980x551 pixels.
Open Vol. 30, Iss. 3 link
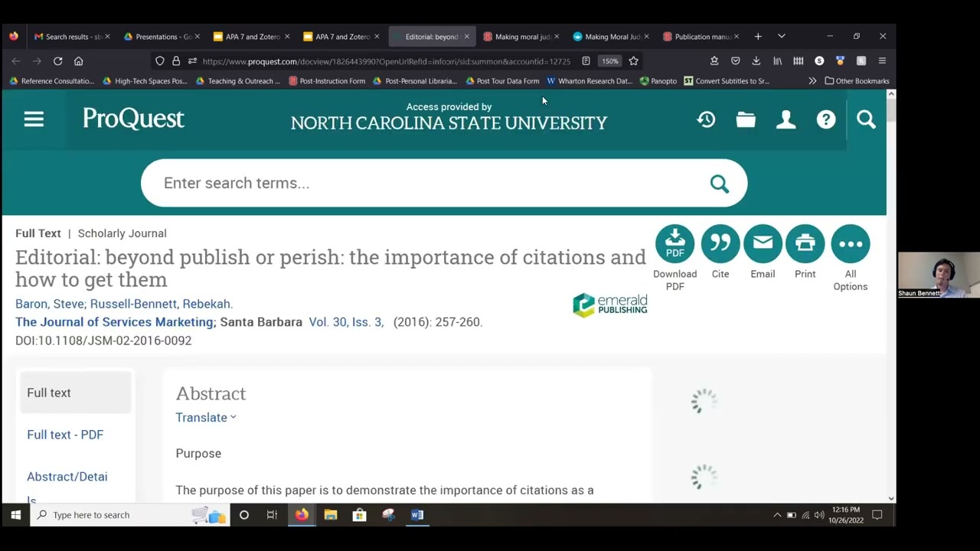(345, 322)
